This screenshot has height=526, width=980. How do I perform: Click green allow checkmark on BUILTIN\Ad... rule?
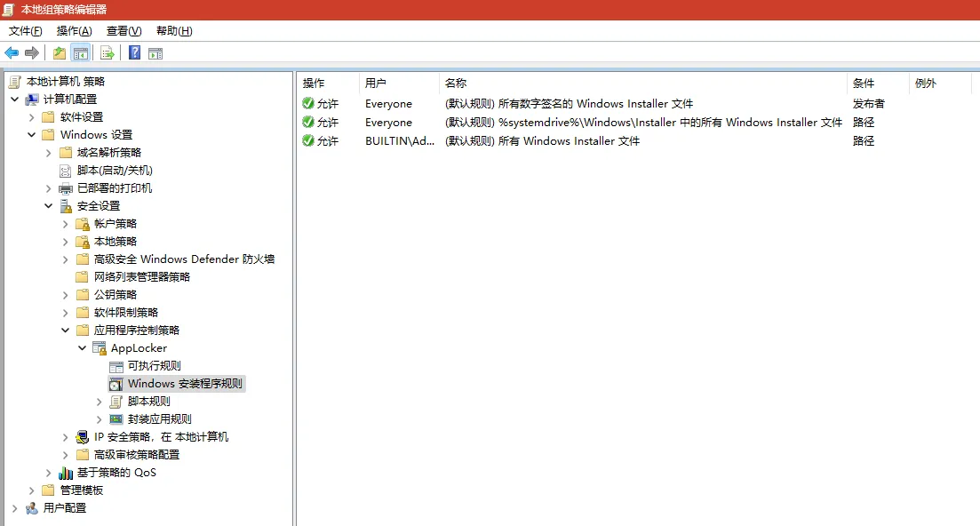pyautogui.click(x=308, y=140)
